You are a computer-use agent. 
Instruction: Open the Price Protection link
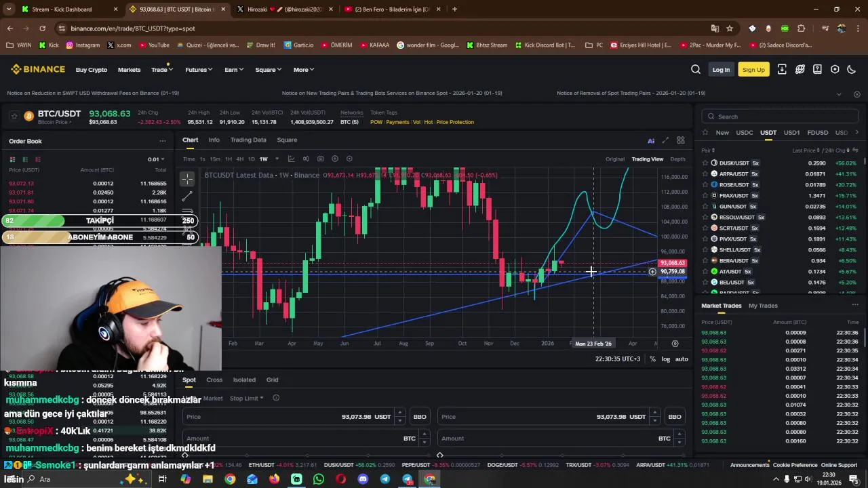[455, 122]
